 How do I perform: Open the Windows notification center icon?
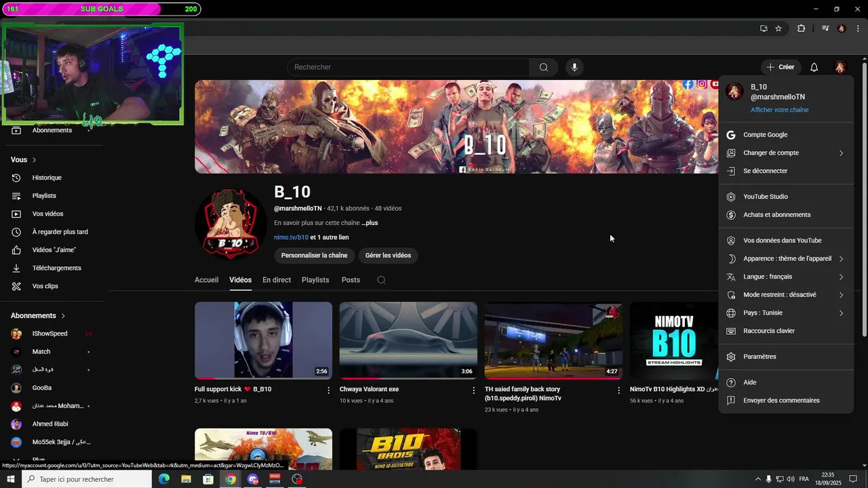pyautogui.click(x=853, y=479)
